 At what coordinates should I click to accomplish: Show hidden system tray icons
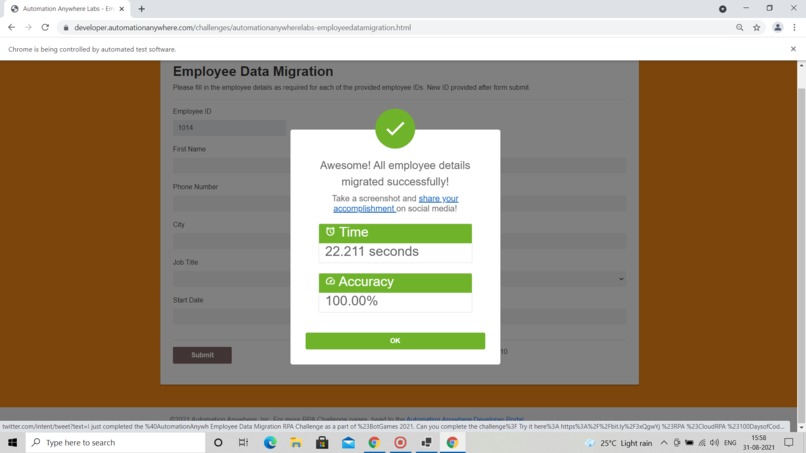tap(664, 443)
